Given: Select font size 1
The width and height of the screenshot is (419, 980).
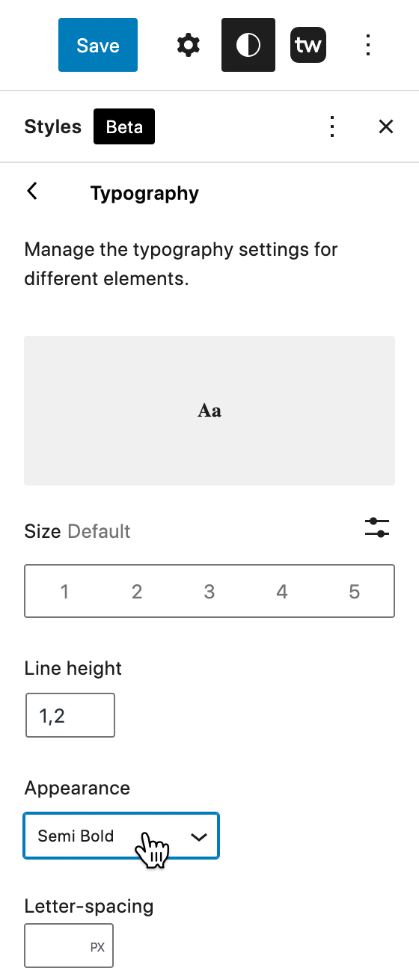Looking at the screenshot, I should [x=64, y=592].
